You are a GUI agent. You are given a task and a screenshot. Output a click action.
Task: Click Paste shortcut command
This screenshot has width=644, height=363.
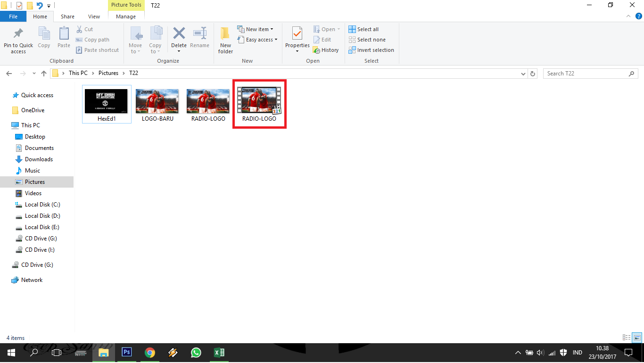[x=97, y=50]
